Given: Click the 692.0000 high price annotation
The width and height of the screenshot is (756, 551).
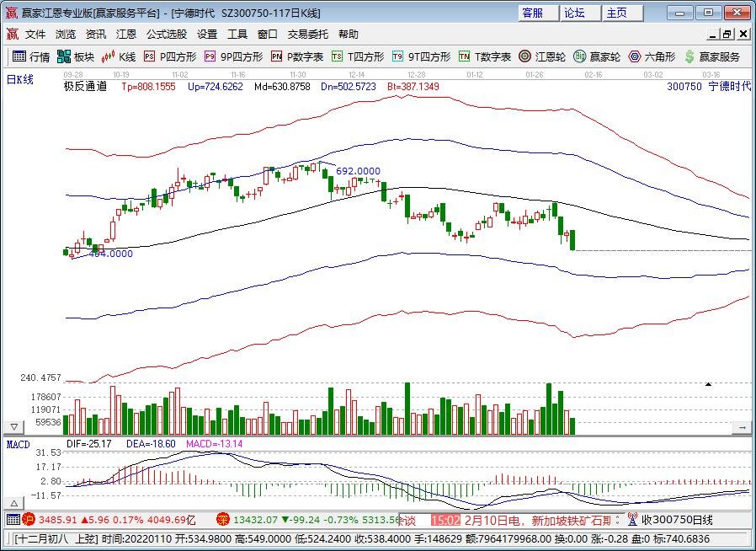Looking at the screenshot, I should coord(359,171).
